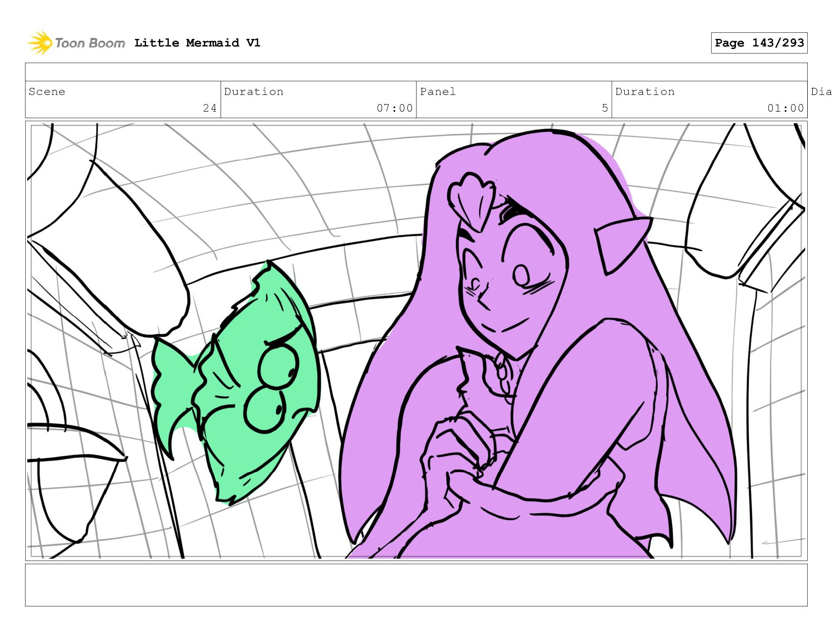
Task: Click the storyboard panel drawing thumbnail
Action: [416, 341]
